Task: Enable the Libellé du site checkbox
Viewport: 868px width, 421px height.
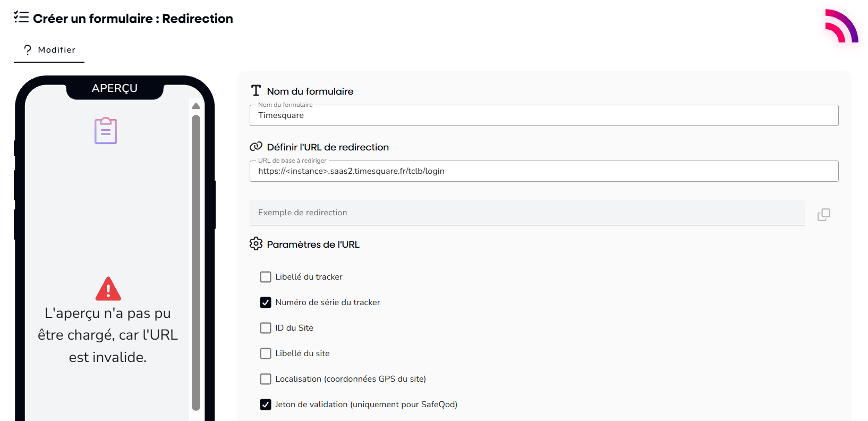Action: (266, 353)
